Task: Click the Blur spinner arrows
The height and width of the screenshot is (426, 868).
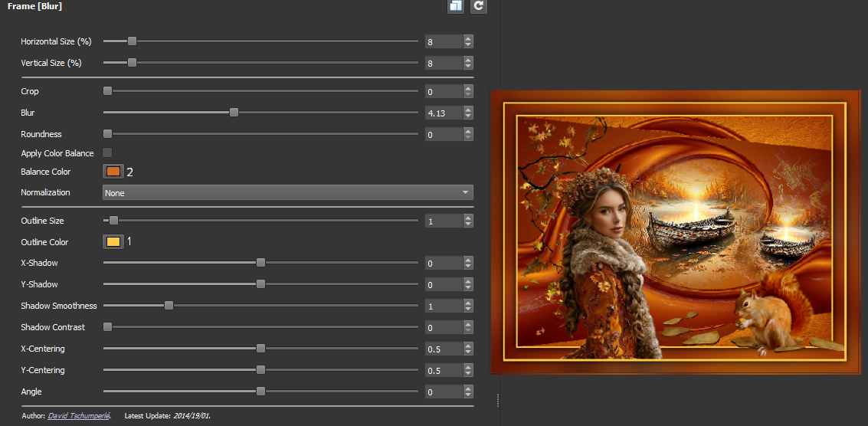Action: pos(468,113)
